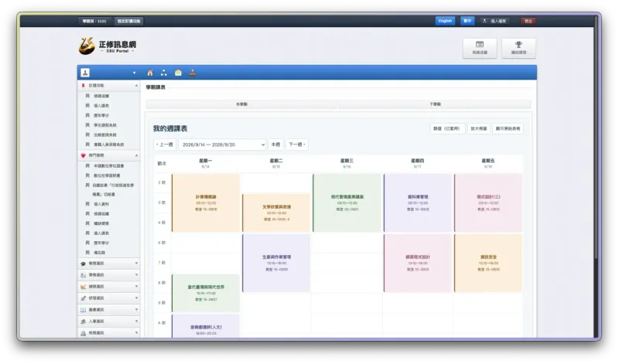The image size is (619, 364).
Task: Collapse the 熱門服務 section arrow
Action: tap(136, 155)
